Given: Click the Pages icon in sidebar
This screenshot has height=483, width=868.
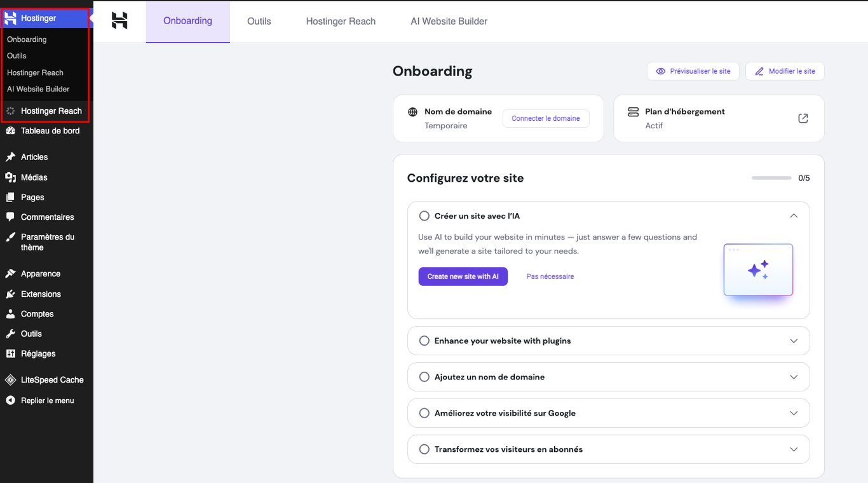Looking at the screenshot, I should (x=10, y=198).
